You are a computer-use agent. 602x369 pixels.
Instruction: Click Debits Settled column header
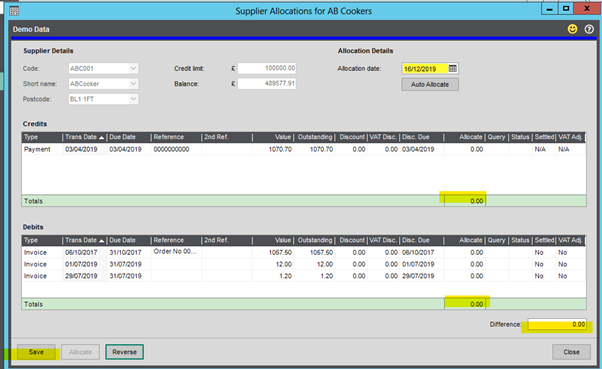[x=544, y=240]
